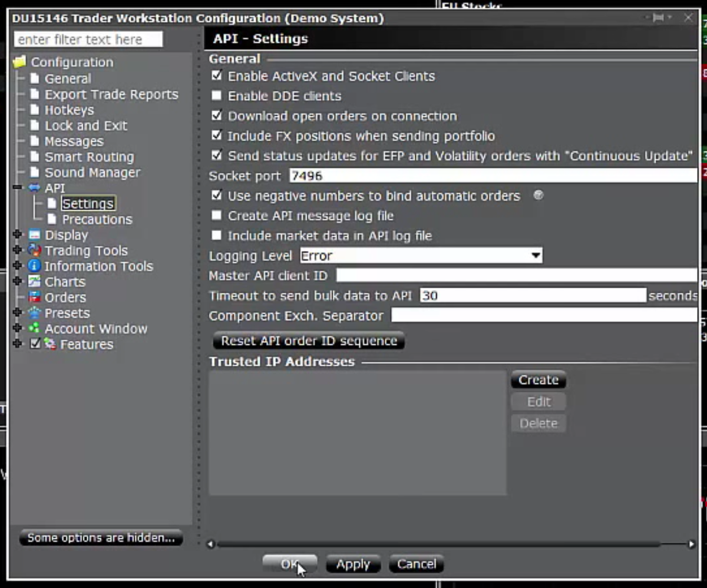Viewport: 707px width, 588px height.
Task: Enable Include market data in API log file
Action: 216,235
